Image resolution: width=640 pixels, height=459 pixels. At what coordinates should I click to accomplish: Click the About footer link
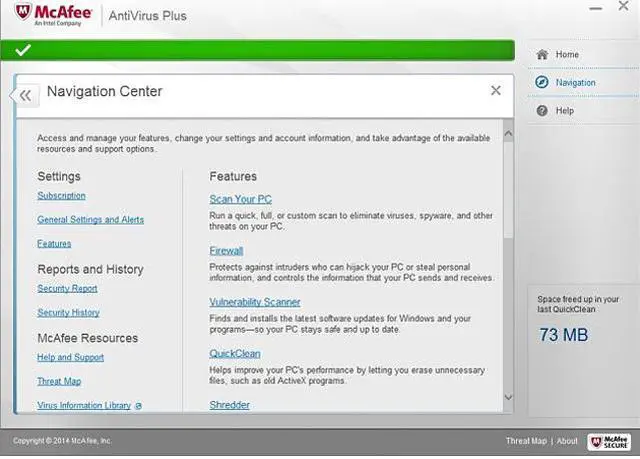pos(567,441)
